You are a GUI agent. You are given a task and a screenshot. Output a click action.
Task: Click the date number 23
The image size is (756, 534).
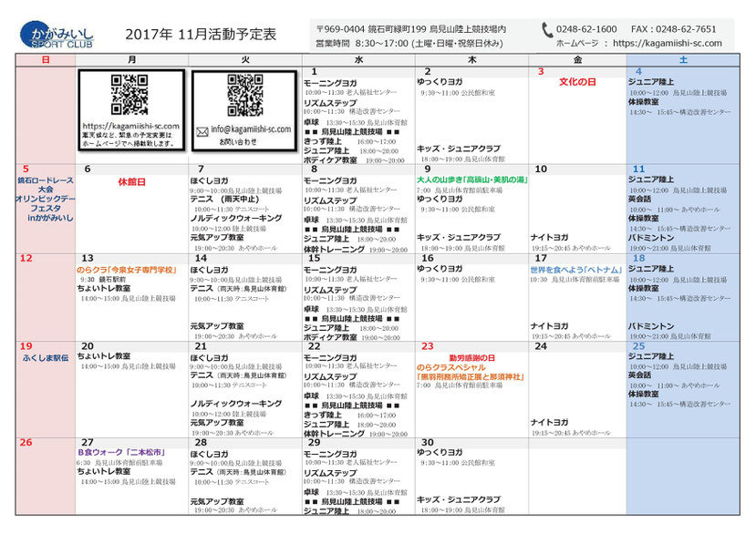[x=428, y=346]
